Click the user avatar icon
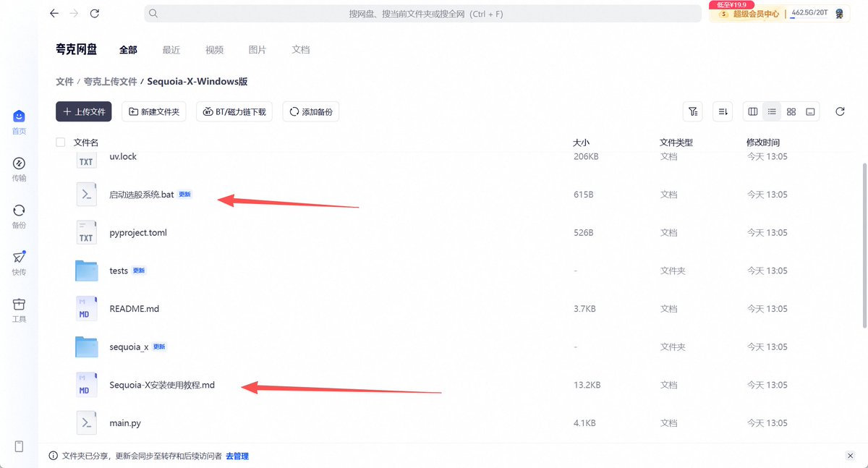 (840, 13)
